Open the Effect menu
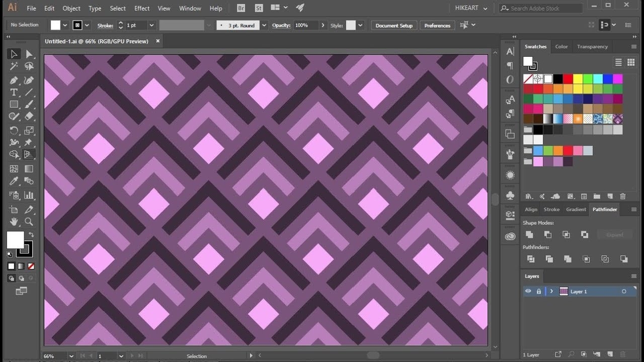Screen dimensions: 644x362 click(142, 8)
